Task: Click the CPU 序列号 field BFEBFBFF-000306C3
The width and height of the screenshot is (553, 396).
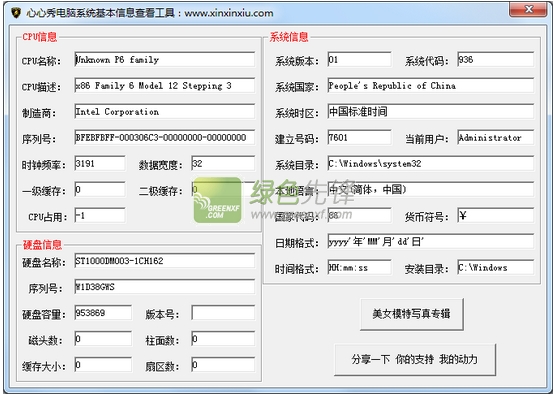Action: tap(164, 138)
